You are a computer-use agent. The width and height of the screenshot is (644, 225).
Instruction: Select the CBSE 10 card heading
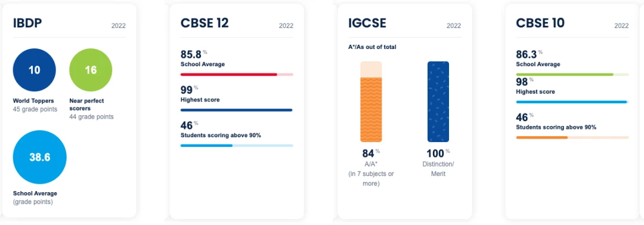540,23
